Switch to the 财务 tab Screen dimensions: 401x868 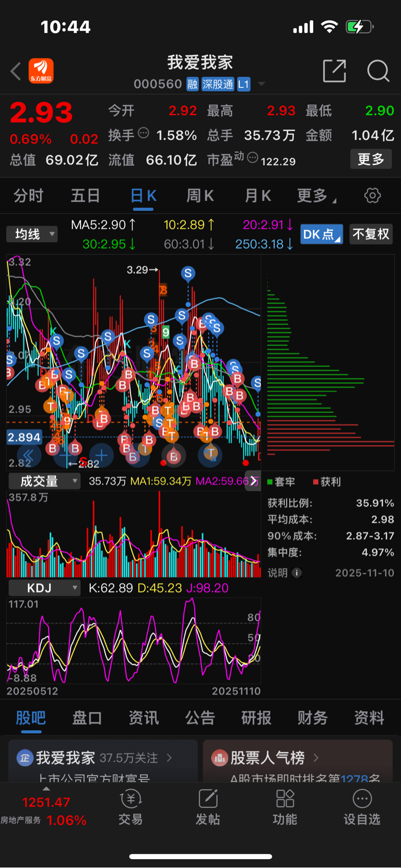tap(313, 718)
